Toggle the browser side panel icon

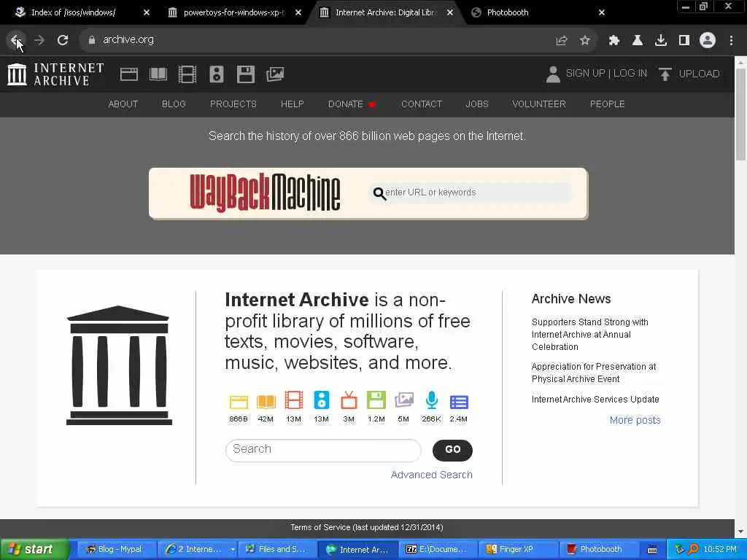click(x=684, y=41)
